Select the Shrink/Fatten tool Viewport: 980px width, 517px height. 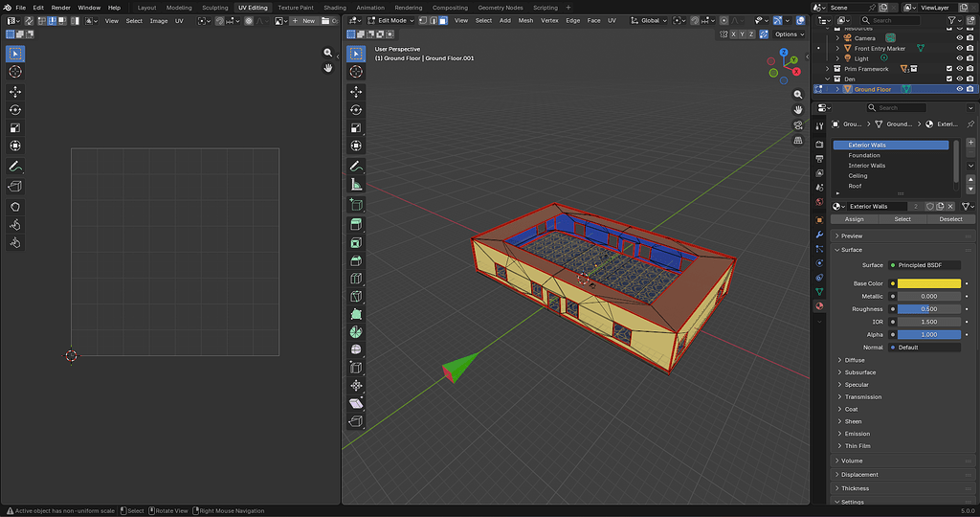356,386
